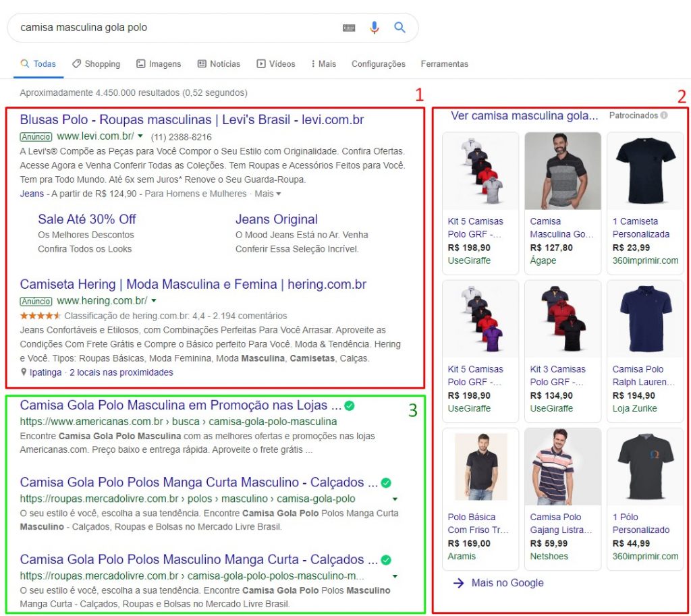691x616 pixels.
Task: Click the green verified checkmark on Americanas result
Action: (350, 405)
